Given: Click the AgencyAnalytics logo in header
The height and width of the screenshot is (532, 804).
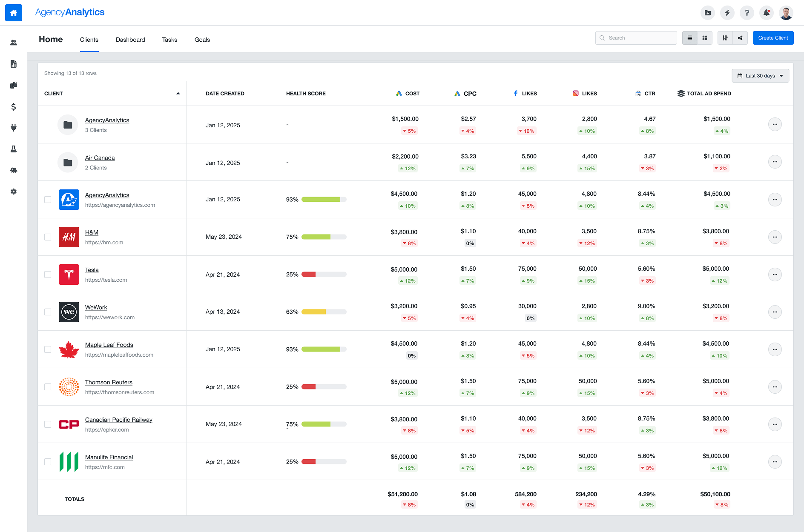Looking at the screenshot, I should tap(70, 12).
